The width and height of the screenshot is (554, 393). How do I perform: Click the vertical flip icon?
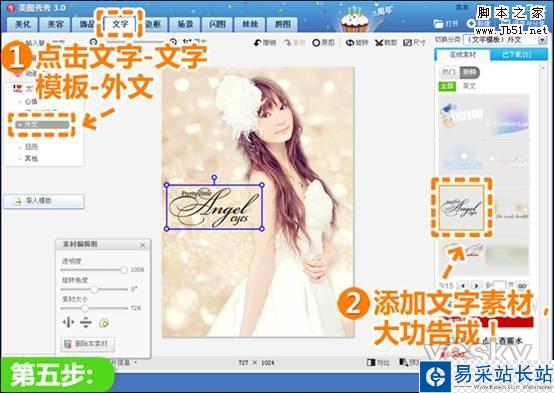tap(86, 322)
